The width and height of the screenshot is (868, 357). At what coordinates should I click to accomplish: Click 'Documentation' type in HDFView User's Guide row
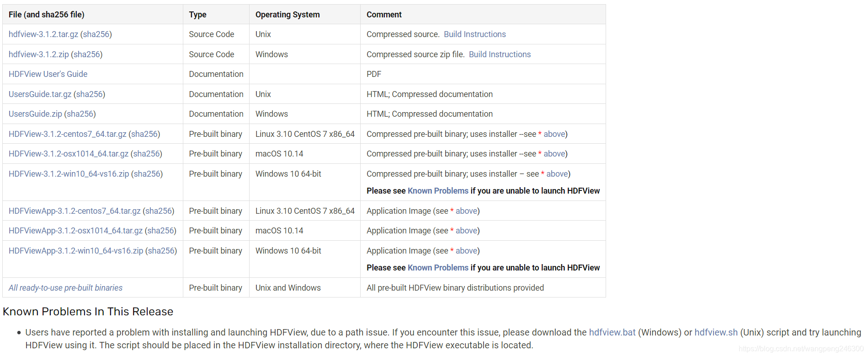(x=216, y=74)
